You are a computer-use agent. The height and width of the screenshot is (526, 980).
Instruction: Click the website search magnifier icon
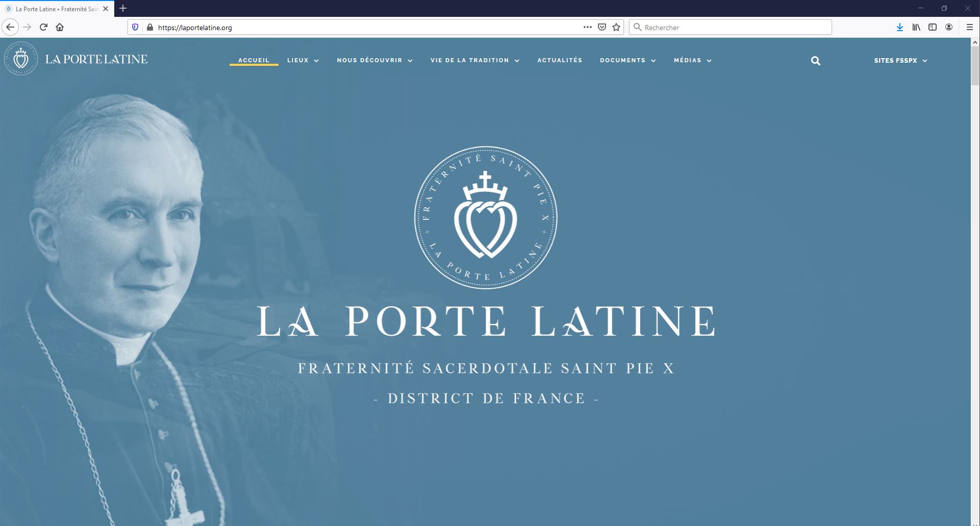click(x=816, y=61)
